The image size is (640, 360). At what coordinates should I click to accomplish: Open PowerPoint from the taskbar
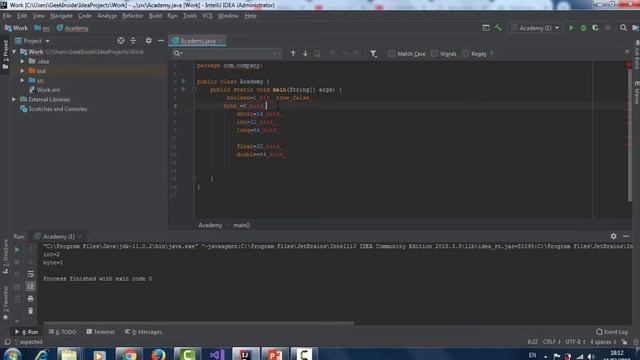click(275, 354)
